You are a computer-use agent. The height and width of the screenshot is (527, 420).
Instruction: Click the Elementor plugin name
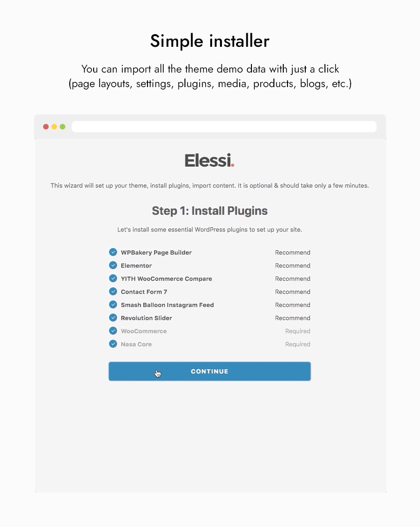point(136,266)
